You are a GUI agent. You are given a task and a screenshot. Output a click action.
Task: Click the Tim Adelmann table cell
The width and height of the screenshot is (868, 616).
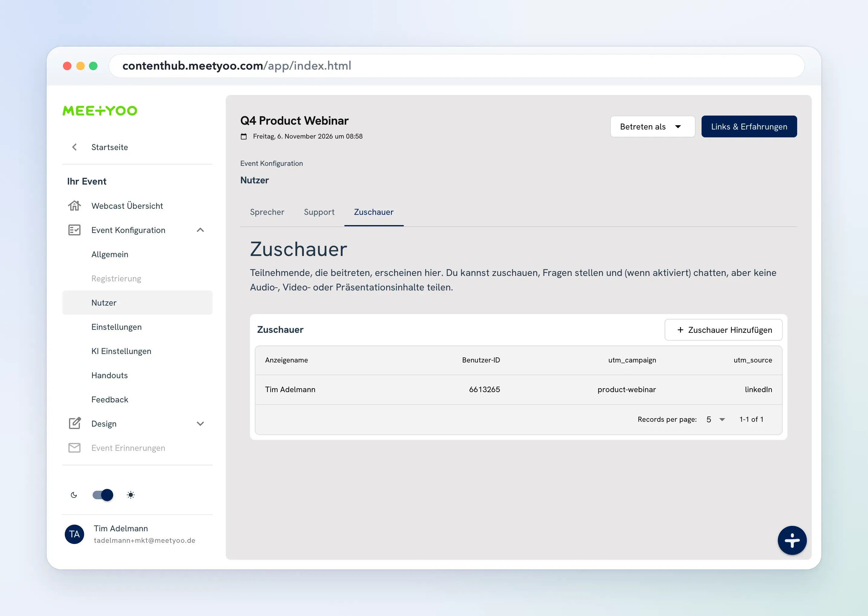[x=290, y=390]
